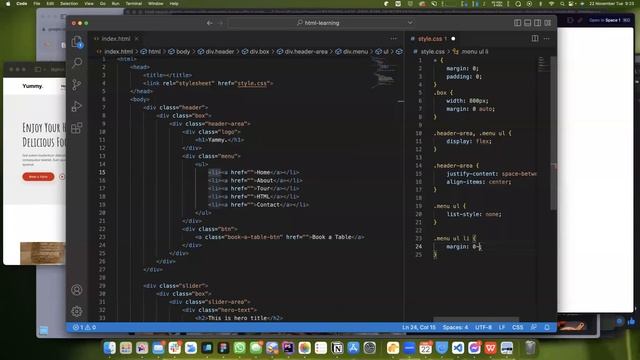Viewport: 640px width, 360px height.
Task: Click the red Book a Table button in browser
Action: pos(38,177)
